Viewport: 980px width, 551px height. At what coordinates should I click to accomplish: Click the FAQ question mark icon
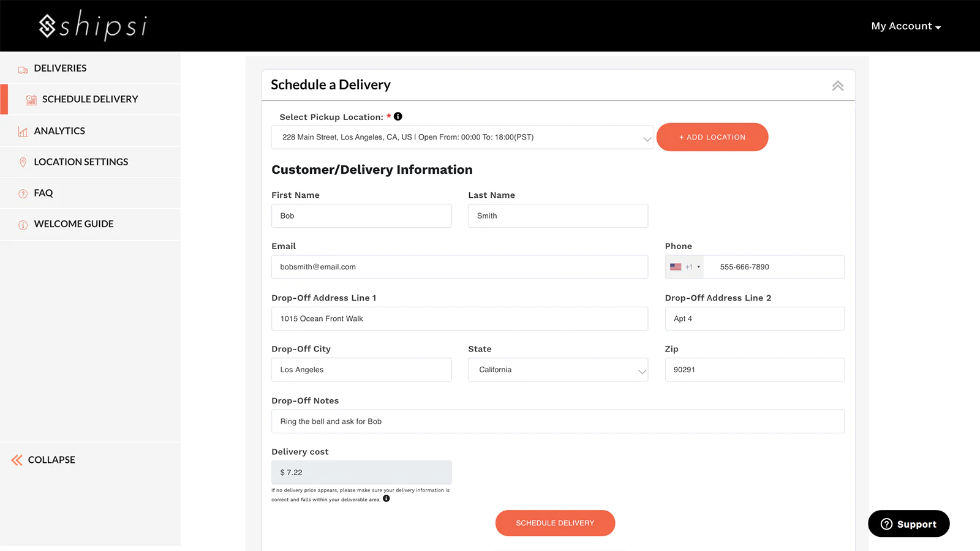[23, 193]
